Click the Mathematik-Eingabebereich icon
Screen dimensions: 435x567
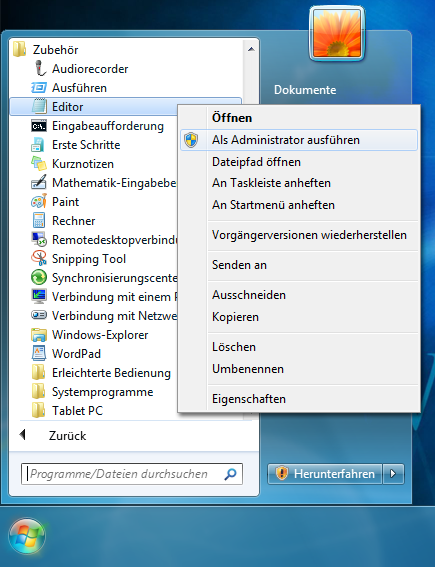pos(39,182)
